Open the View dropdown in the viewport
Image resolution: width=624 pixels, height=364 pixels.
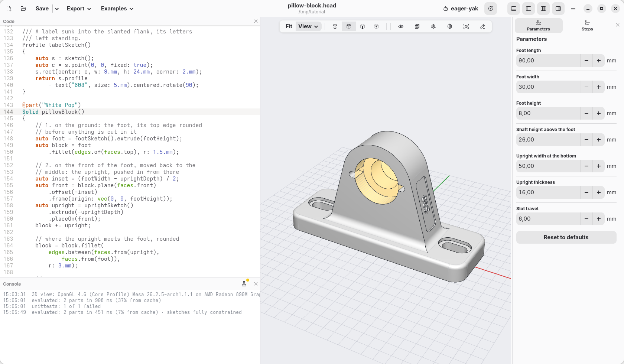click(308, 26)
